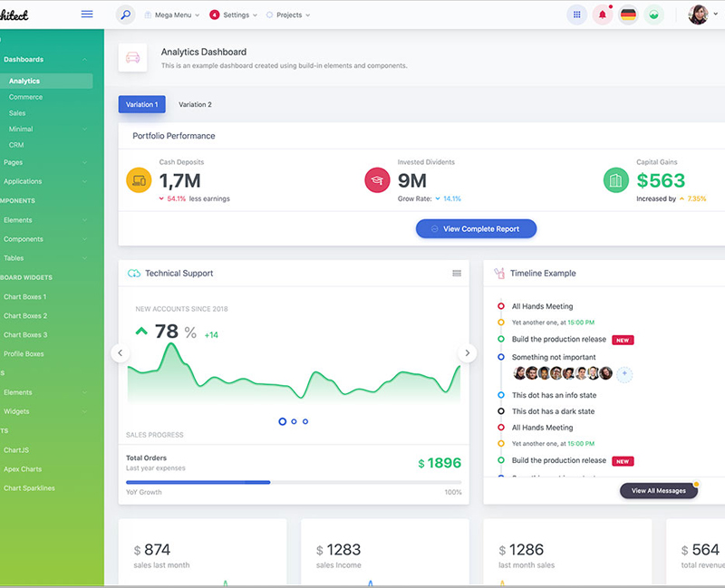Click the search magnifier icon in header
Viewport: 725px width, 588px height.
coord(126,15)
